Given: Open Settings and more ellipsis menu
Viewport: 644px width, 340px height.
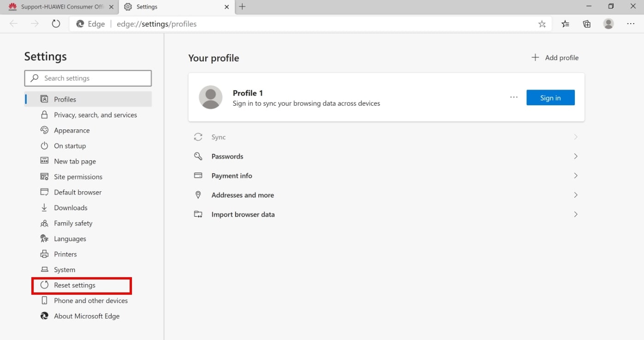Looking at the screenshot, I should click(631, 24).
